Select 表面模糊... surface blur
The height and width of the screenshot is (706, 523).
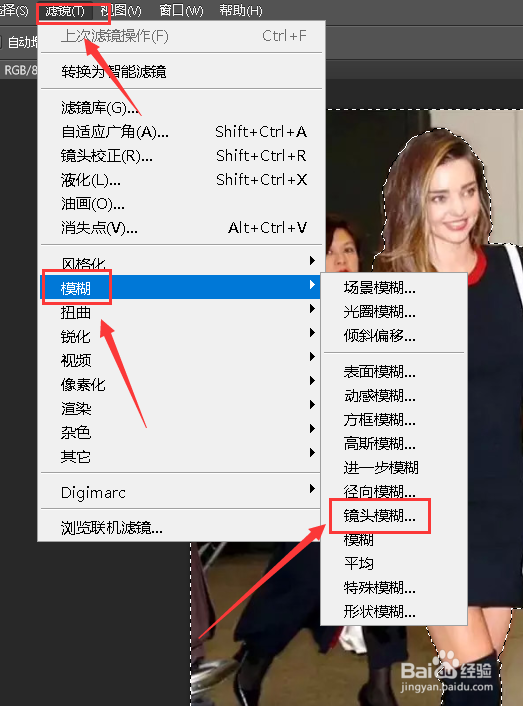394,371
